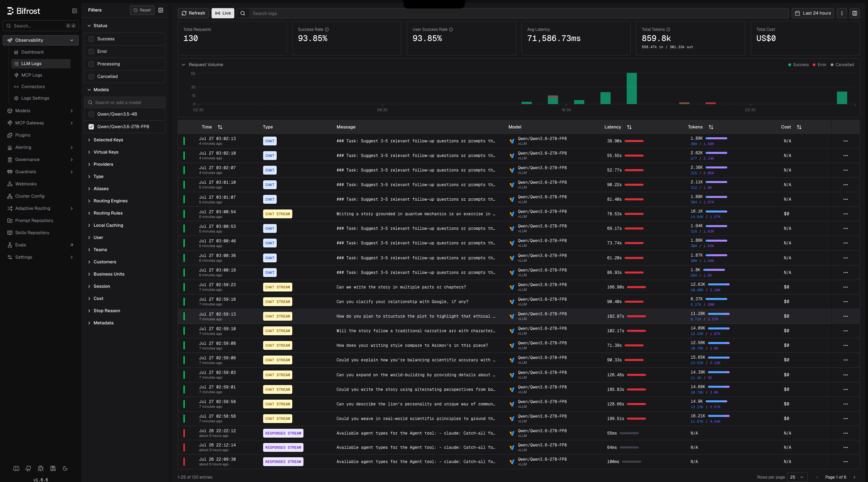Check the Error status filter
Screen dimensions: 868x482
point(91,52)
